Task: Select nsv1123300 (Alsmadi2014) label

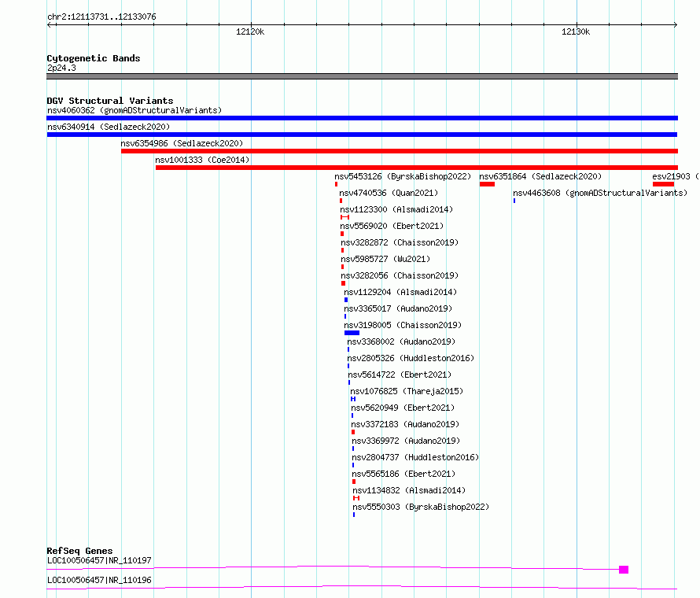Action: (x=396, y=209)
